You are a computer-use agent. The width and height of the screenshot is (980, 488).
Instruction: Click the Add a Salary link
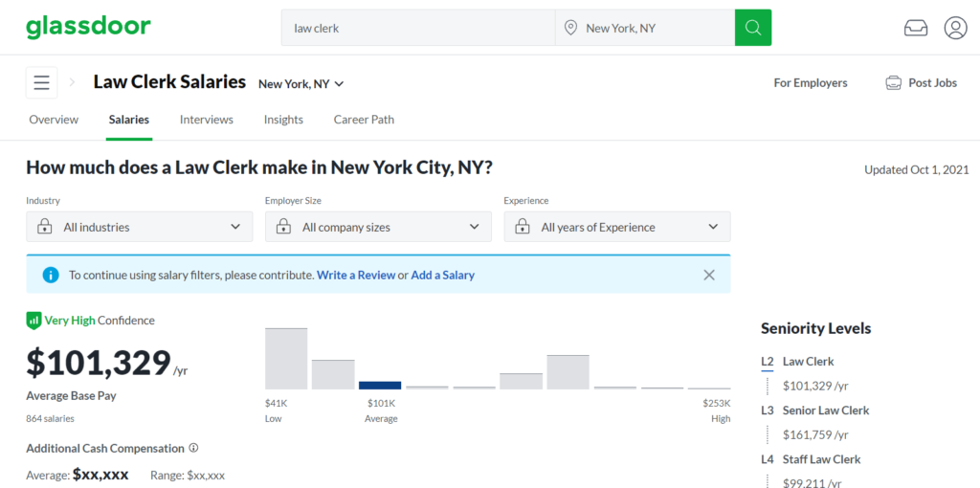pos(442,275)
